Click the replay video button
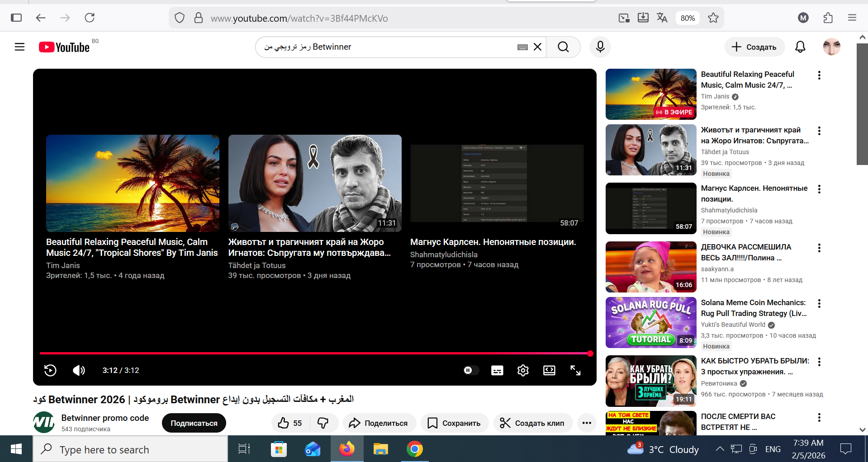Screen dimensions: 868x462 [x=50, y=370]
